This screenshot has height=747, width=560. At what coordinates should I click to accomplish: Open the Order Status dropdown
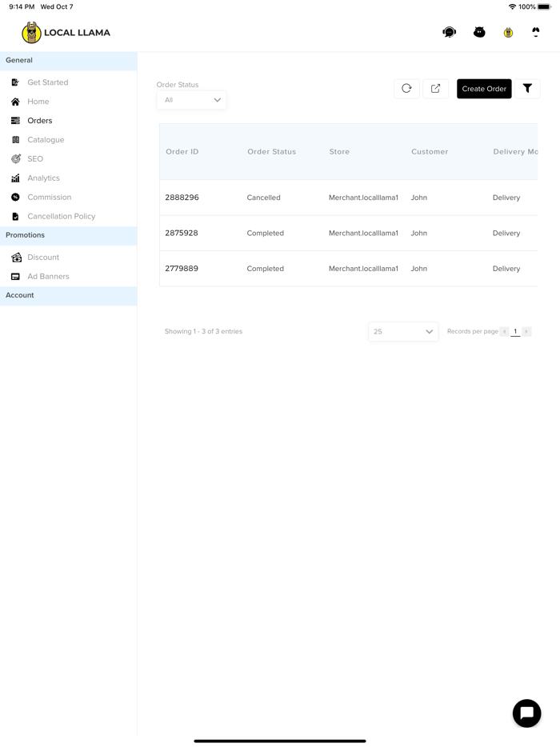191,100
